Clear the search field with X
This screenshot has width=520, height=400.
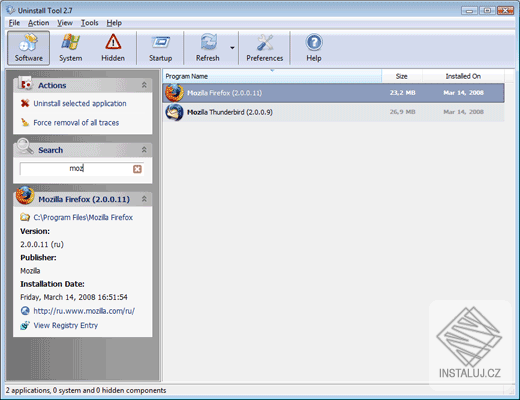137,169
